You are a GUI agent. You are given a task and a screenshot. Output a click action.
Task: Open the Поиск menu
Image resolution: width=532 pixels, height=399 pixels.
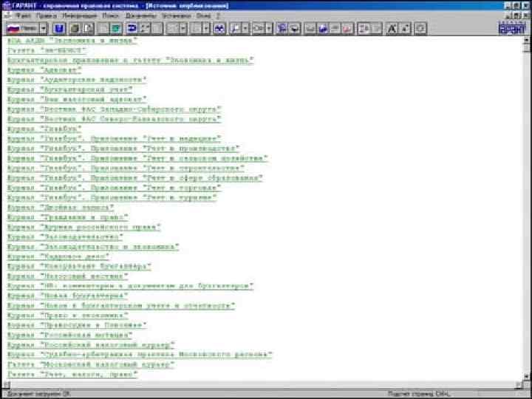tap(111, 16)
